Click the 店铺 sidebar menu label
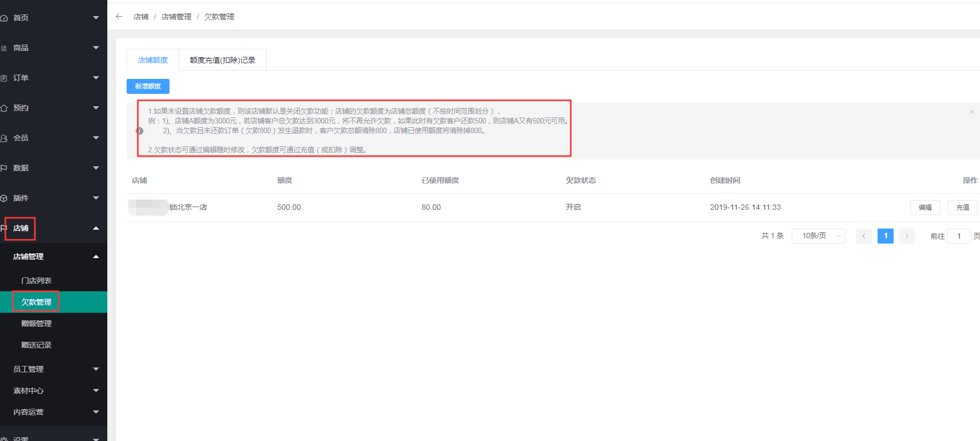Image resolution: width=980 pixels, height=441 pixels. pyautogui.click(x=21, y=228)
